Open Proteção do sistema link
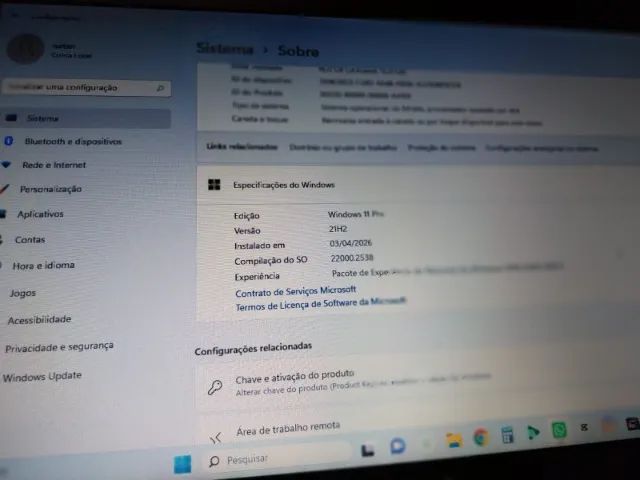The height and width of the screenshot is (480, 640). (442, 148)
